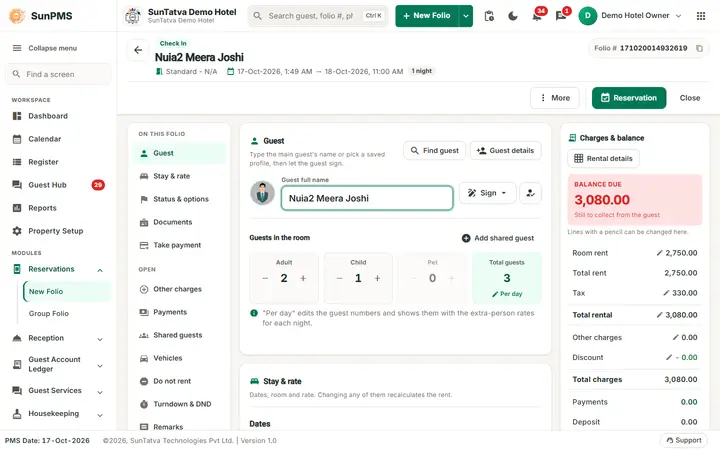Jump to Status & options section

coord(180,199)
